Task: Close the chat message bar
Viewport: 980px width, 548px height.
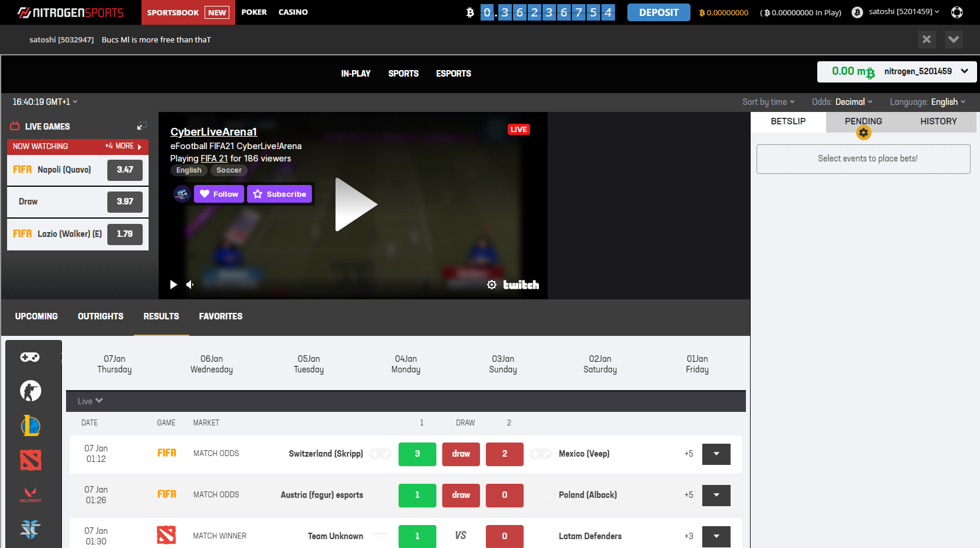Action: tap(927, 39)
